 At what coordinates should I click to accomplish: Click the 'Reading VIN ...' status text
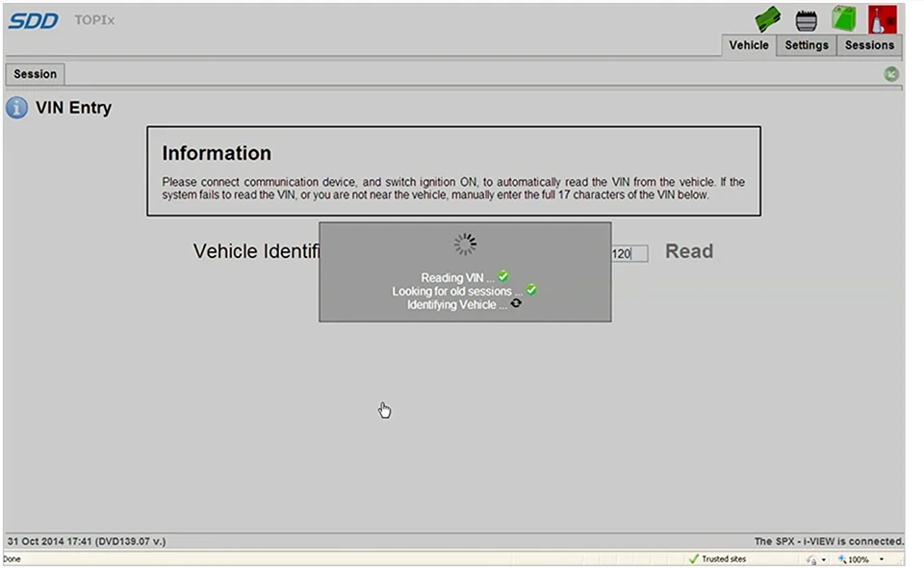click(x=457, y=277)
